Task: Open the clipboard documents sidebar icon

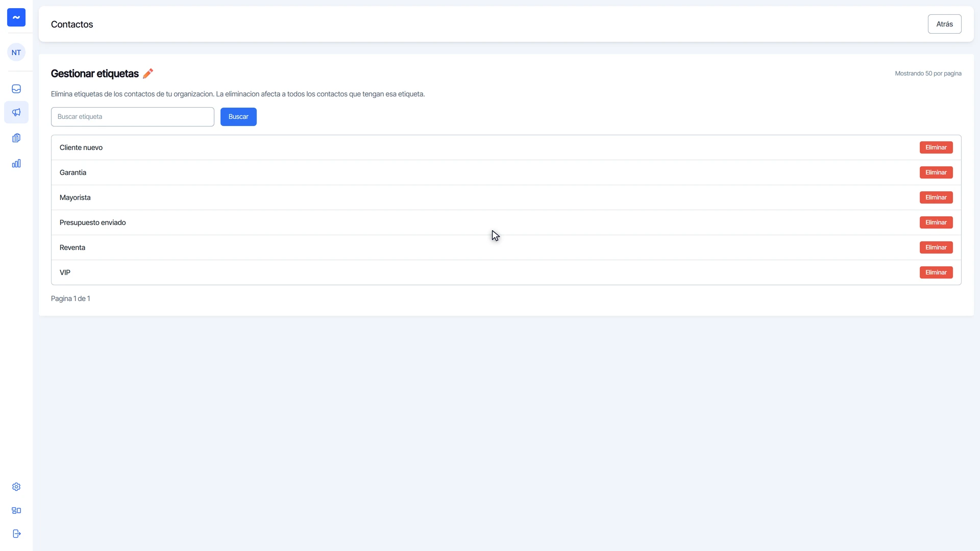Action: [x=16, y=138]
